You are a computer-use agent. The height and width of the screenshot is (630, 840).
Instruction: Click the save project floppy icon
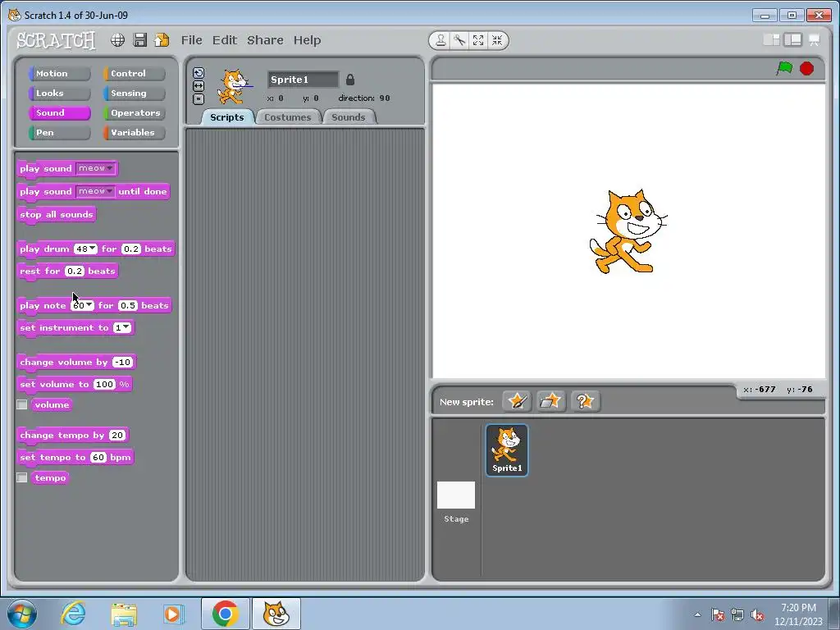[x=139, y=40]
